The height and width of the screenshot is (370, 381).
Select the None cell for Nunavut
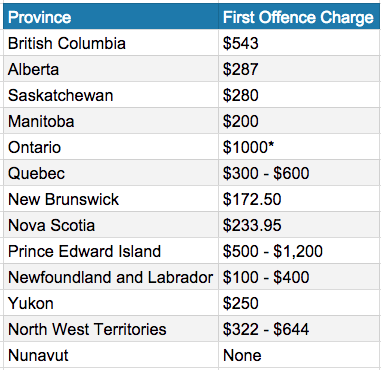click(x=300, y=355)
